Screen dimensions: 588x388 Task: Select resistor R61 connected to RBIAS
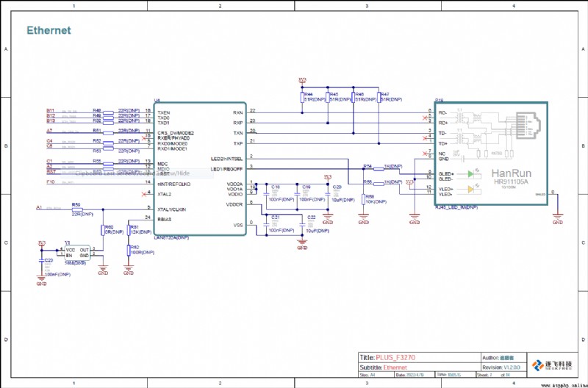click(x=128, y=230)
